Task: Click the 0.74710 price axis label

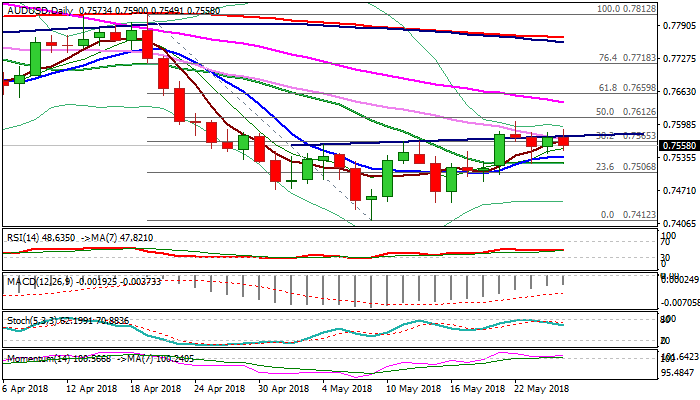Action: 673,191
